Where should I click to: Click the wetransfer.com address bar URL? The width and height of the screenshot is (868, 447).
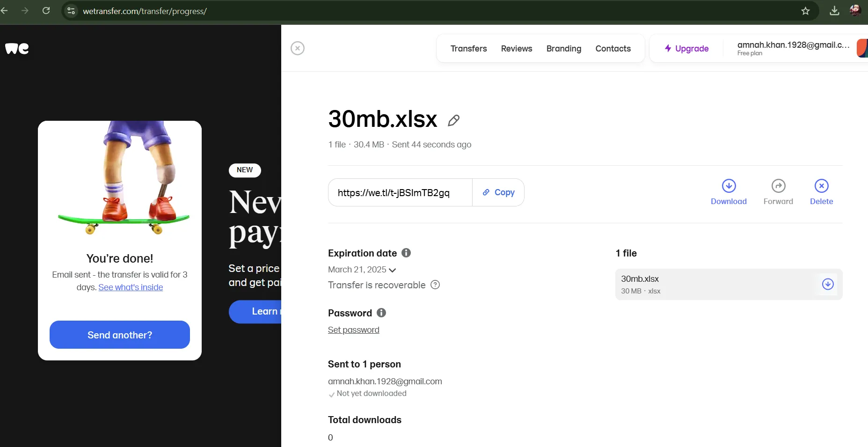[145, 11]
